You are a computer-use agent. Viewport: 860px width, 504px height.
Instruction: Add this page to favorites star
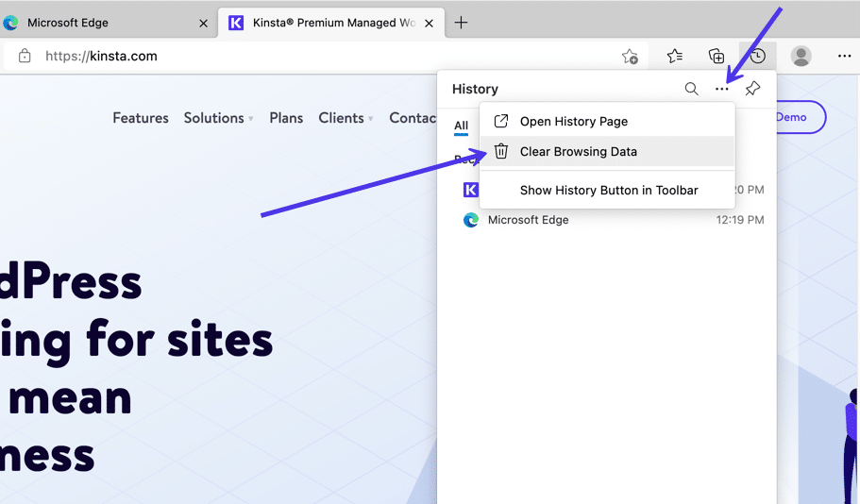point(630,56)
